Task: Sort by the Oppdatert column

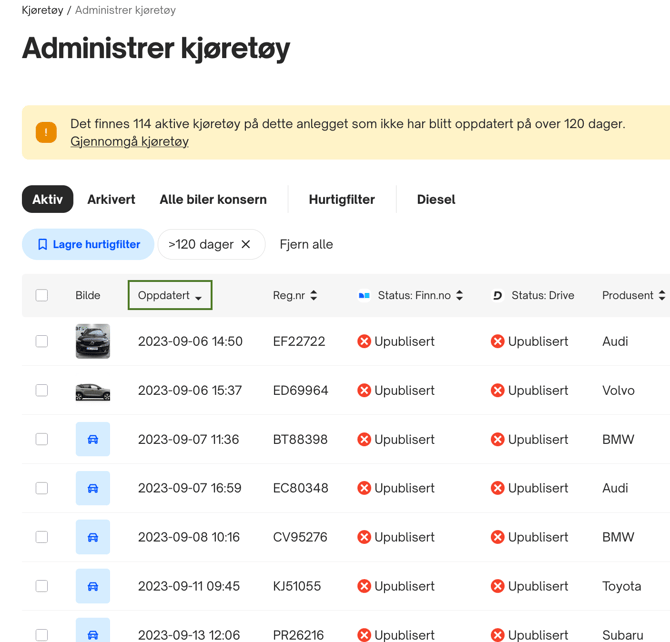Action: (x=170, y=296)
